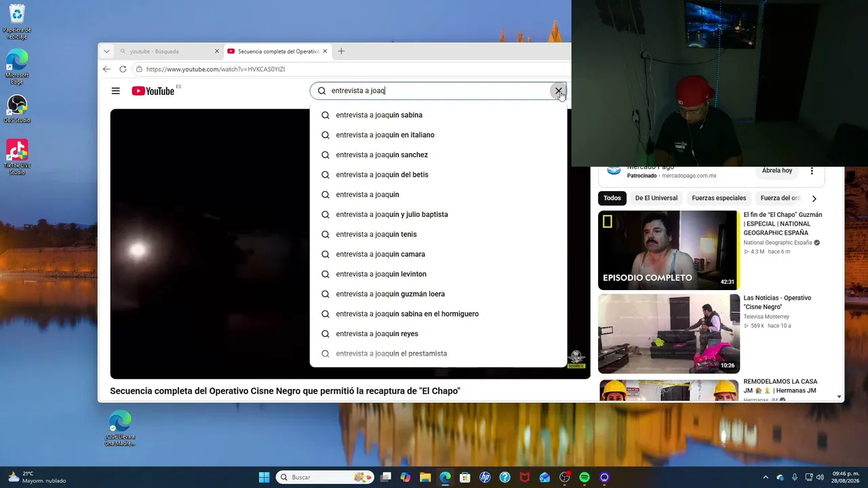Open the Microsoft Edge desktop shortcut

pos(17,67)
